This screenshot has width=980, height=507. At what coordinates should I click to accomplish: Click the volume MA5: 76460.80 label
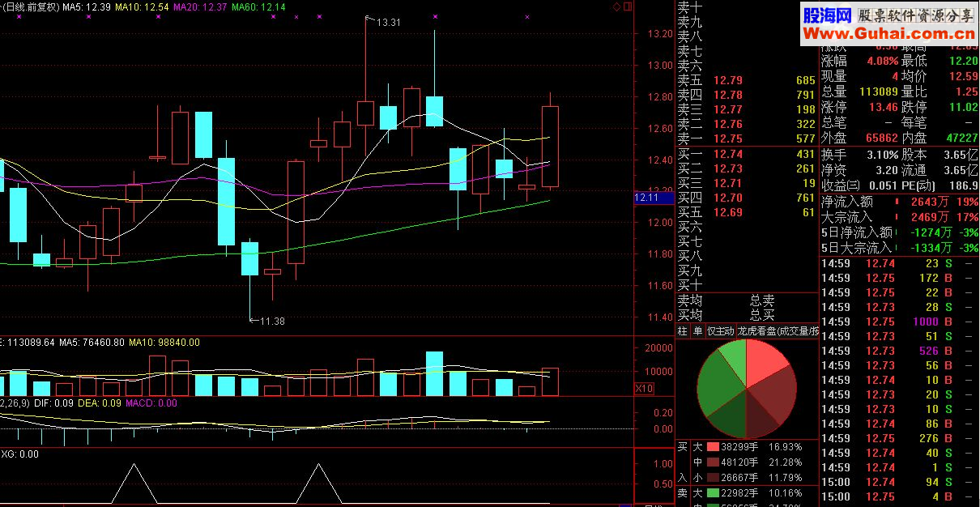click(x=92, y=343)
